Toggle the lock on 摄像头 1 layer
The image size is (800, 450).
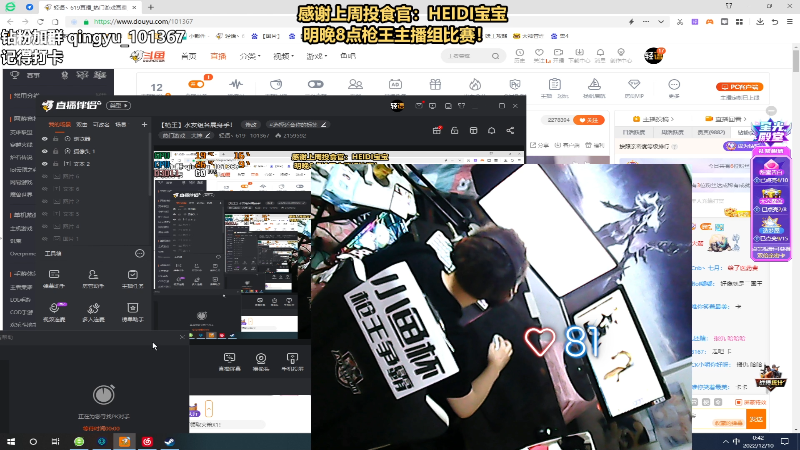pos(56,151)
